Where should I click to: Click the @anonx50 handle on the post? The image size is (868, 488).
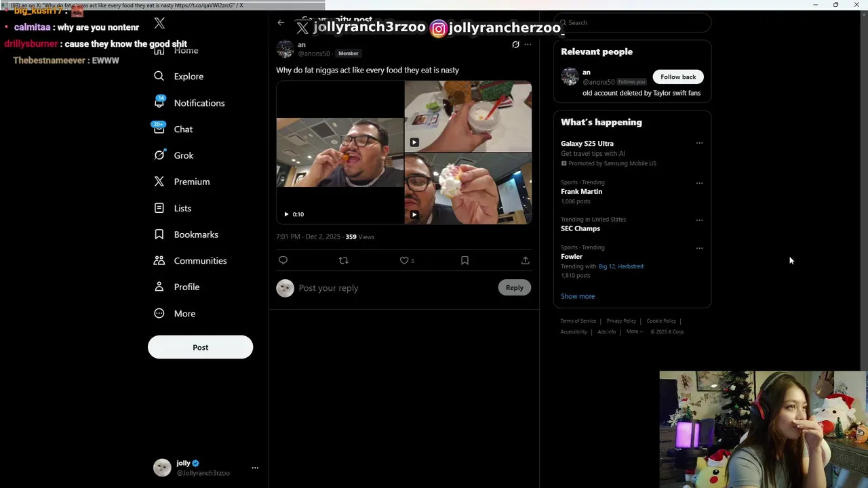click(314, 54)
